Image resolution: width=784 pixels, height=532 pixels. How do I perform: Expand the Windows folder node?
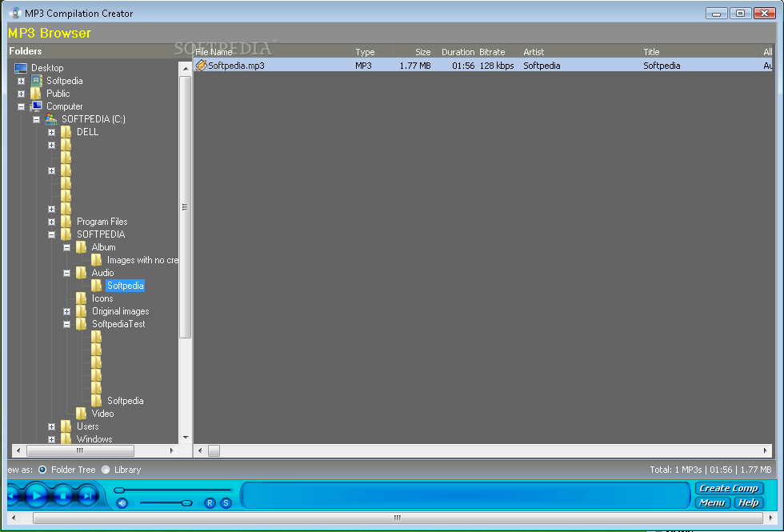[51, 439]
